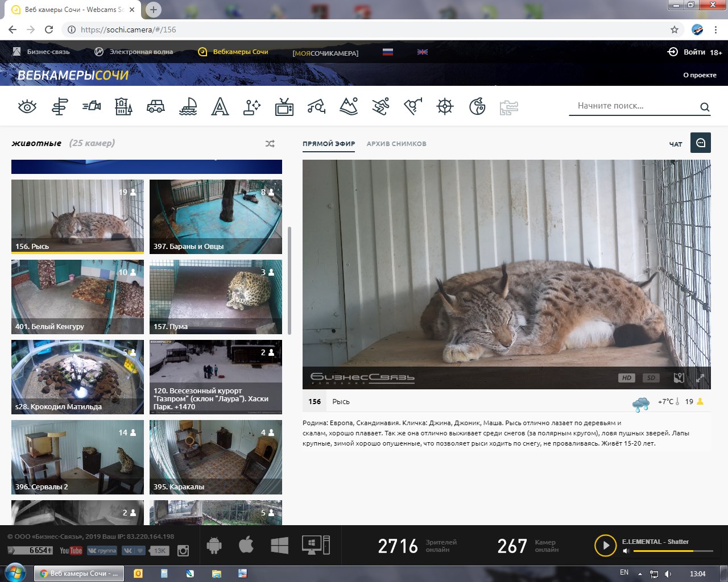Open the eye category icon

(27, 106)
